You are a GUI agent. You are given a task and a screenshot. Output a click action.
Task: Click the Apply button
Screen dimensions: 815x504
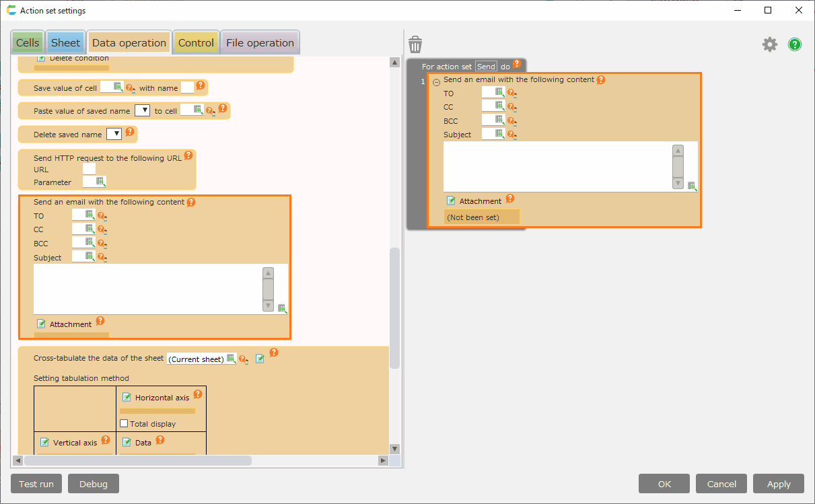point(779,484)
